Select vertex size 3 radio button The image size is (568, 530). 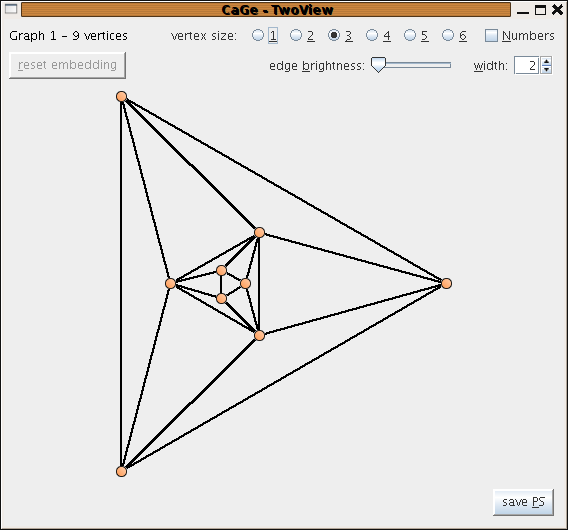tap(334, 36)
